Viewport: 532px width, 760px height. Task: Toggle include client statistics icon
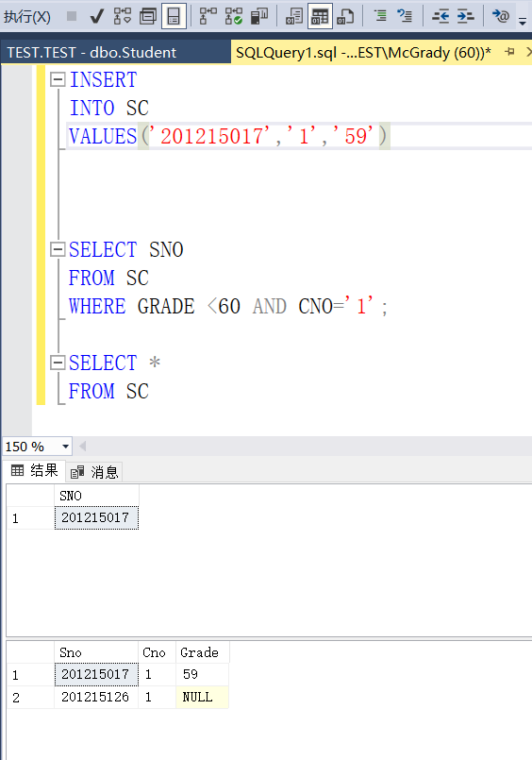259,16
